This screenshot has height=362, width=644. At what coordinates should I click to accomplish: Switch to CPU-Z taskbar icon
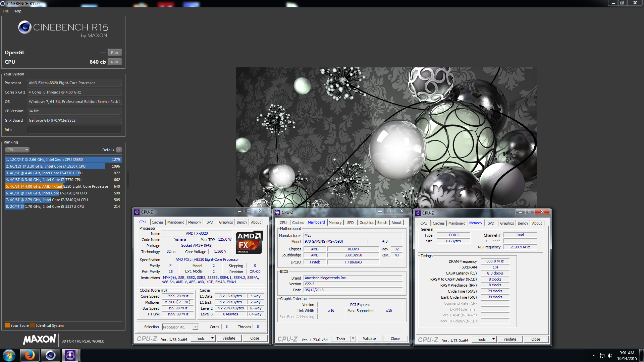click(70, 355)
